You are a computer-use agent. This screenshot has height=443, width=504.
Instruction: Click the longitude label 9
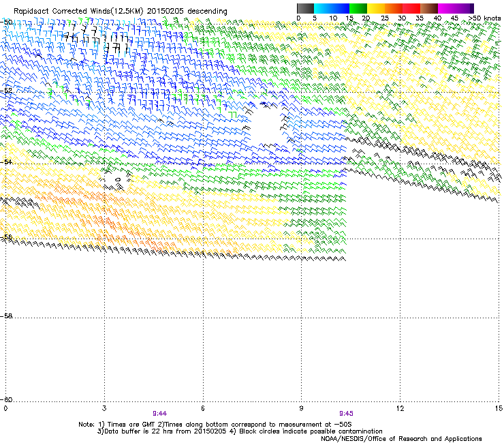point(301,408)
